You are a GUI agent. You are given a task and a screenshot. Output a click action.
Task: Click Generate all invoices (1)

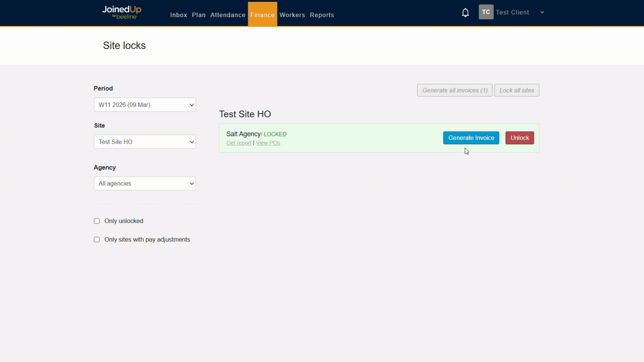(x=454, y=90)
